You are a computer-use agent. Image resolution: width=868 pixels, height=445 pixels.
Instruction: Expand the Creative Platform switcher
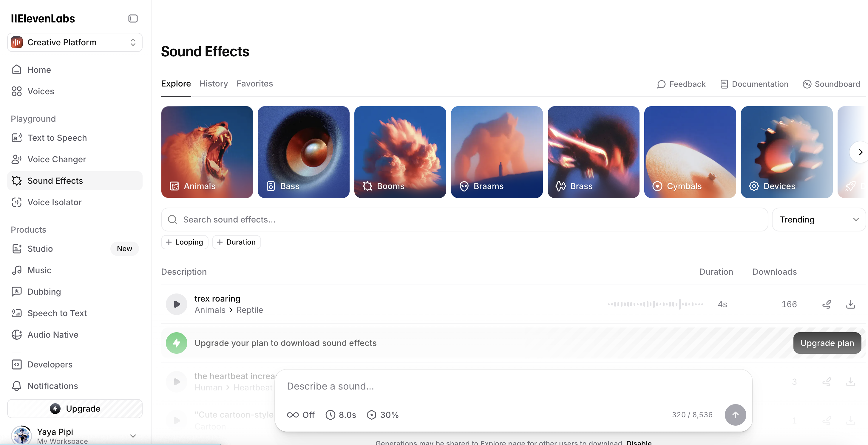click(x=75, y=42)
